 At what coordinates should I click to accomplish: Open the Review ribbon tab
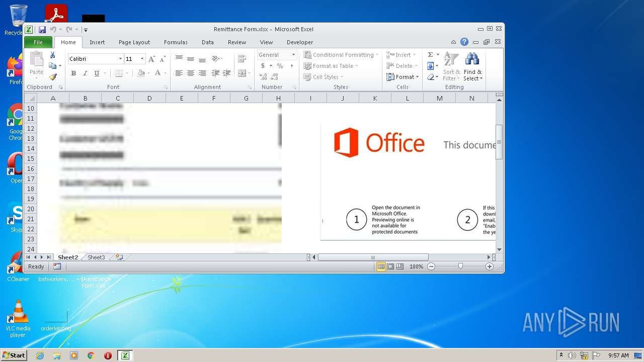click(237, 42)
